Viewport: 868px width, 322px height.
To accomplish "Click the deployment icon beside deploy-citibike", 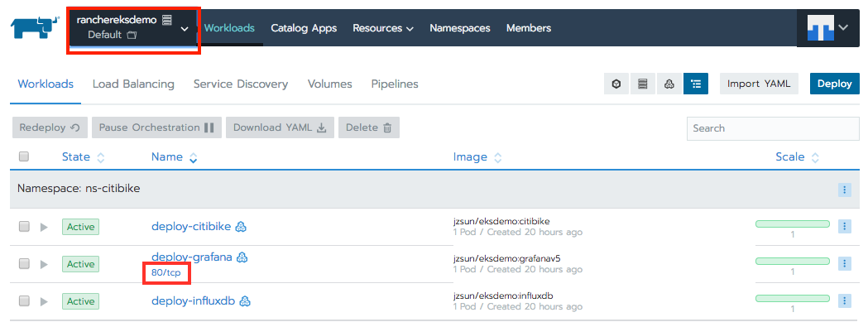I will click(241, 226).
